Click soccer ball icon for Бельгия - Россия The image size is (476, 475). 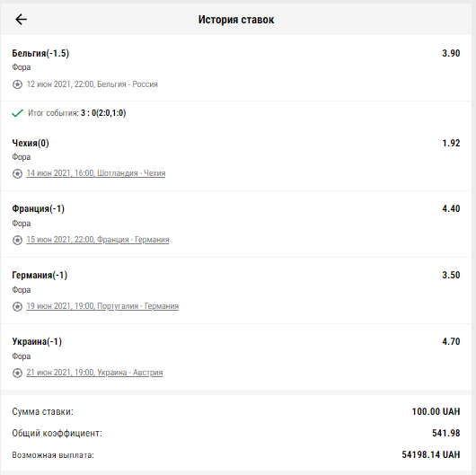17,84
